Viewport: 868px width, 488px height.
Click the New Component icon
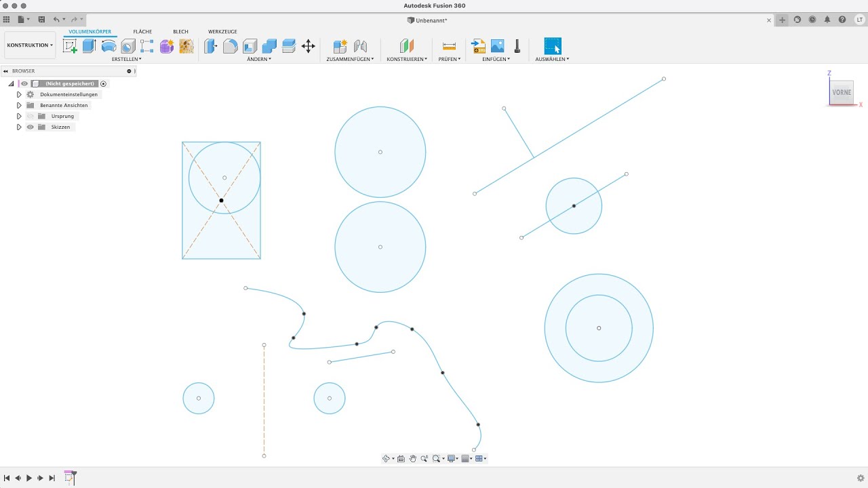[x=340, y=46]
